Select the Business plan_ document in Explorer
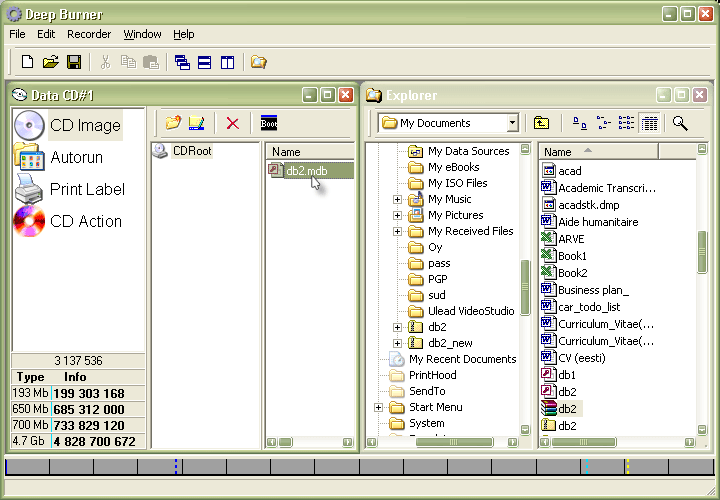The height and width of the screenshot is (500, 720). tap(592, 289)
